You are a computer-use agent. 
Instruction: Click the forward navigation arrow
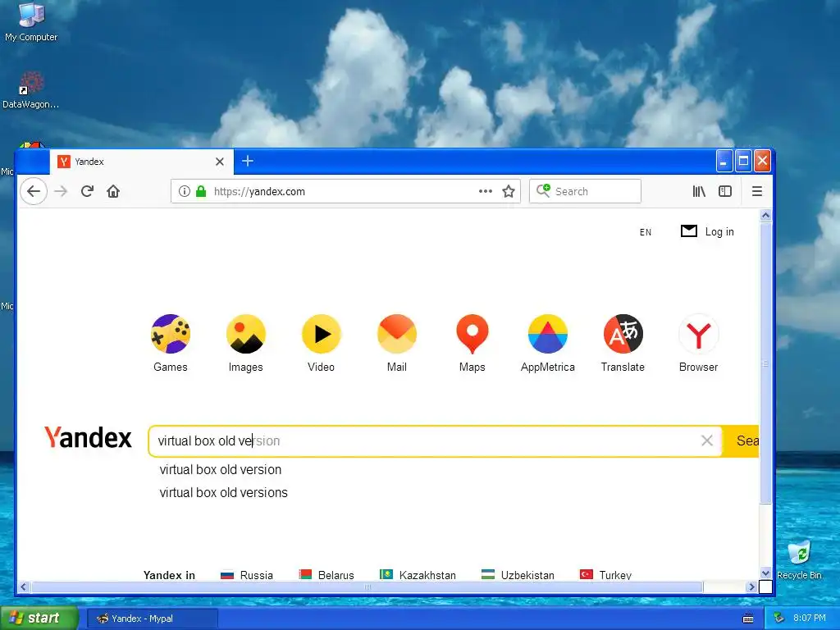click(x=61, y=191)
